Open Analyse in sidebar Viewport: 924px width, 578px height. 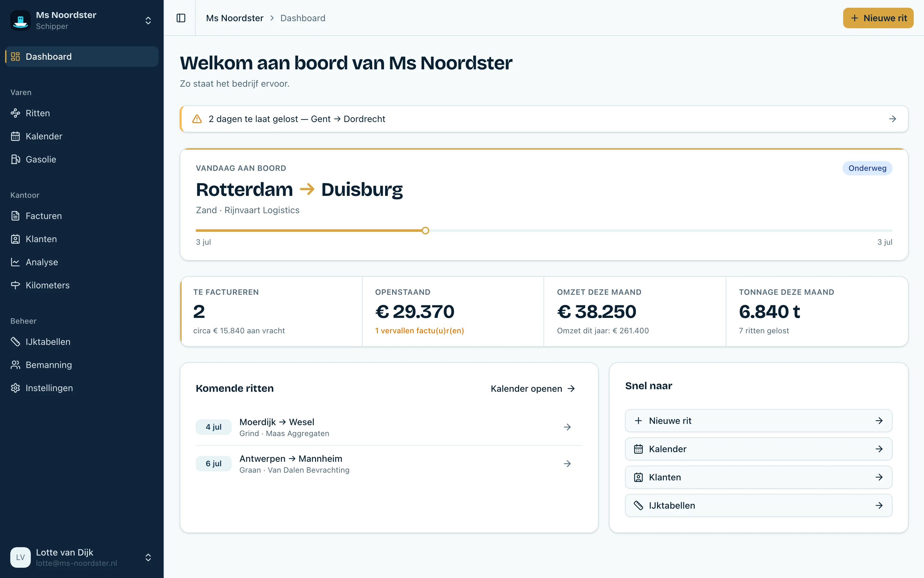click(x=82, y=262)
